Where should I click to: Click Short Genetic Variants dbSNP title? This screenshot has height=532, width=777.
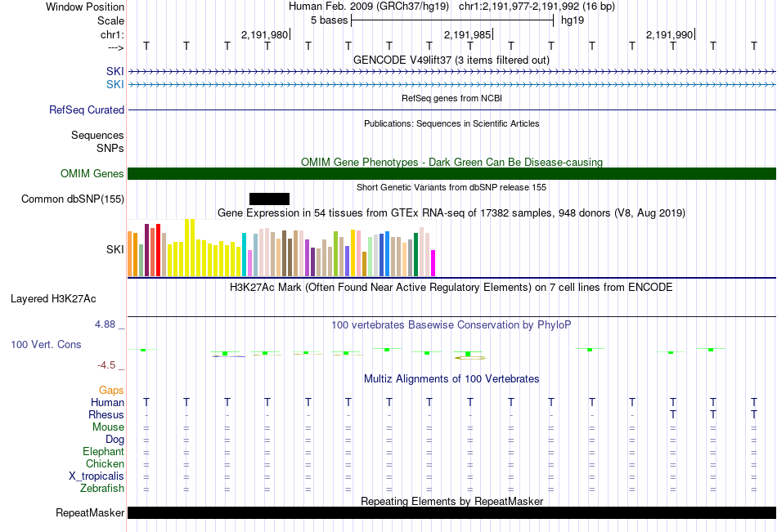(x=451, y=187)
